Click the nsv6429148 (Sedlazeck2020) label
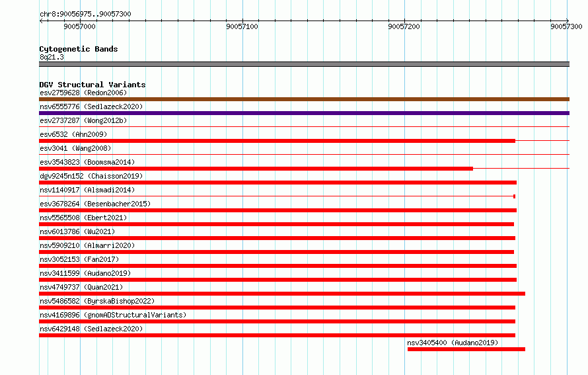This screenshot has width=588, height=375. pyautogui.click(x=91, y=329)
